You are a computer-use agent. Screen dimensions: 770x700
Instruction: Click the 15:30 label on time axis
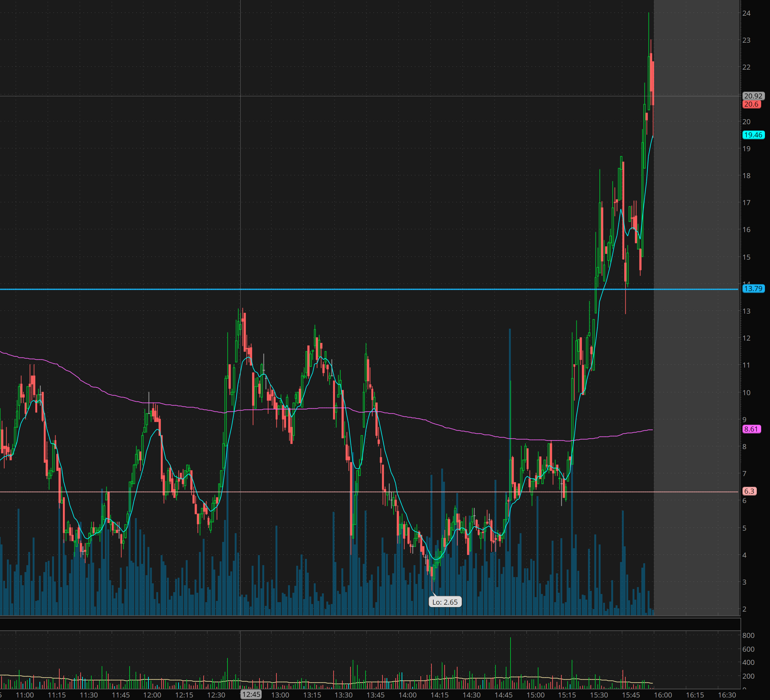point(599,695)
